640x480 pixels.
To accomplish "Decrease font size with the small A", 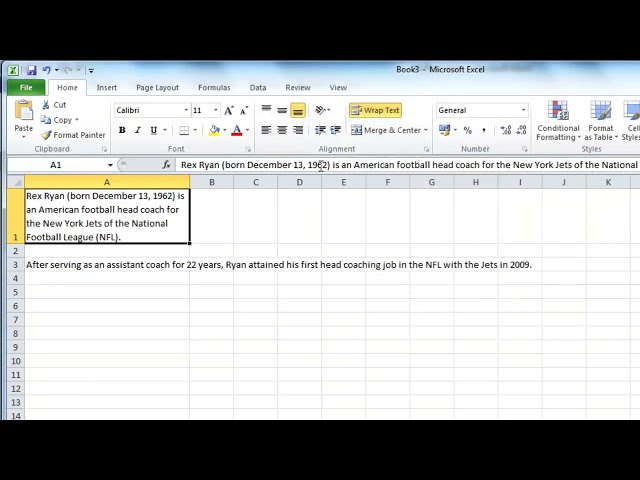I will coord(244,110).
